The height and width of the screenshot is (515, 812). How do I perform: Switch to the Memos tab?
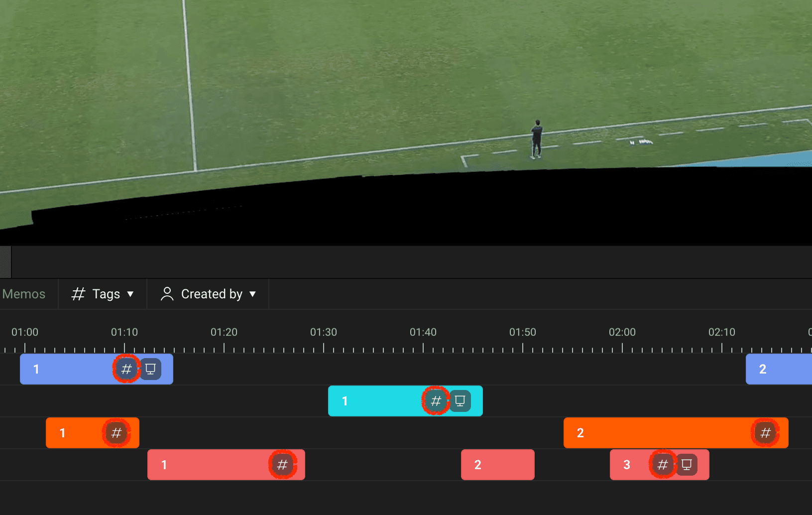point(24,294)
